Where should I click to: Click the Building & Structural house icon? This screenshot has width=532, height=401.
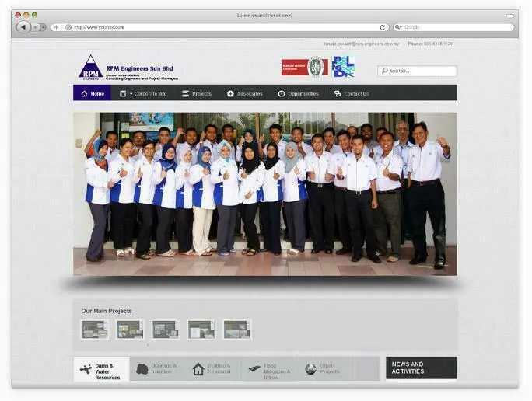[x=198, y=369]
